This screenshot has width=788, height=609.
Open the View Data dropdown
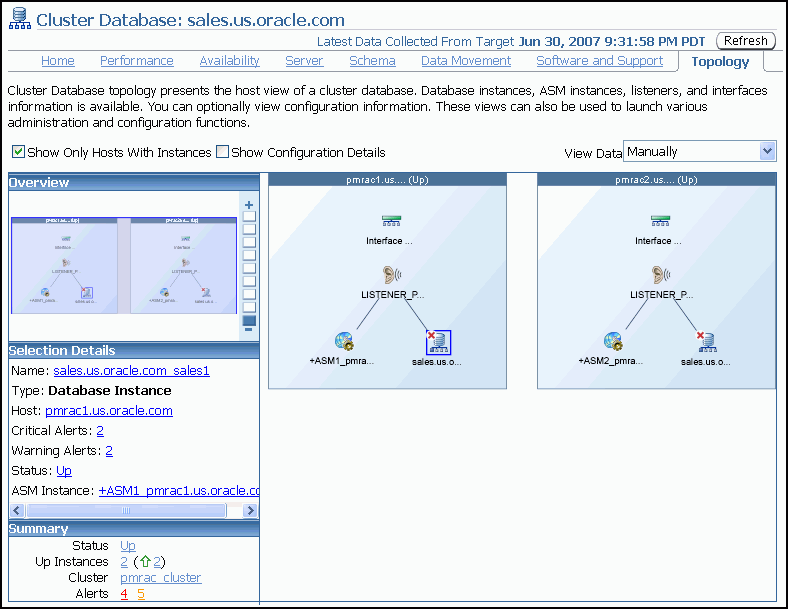coord(767,151)
